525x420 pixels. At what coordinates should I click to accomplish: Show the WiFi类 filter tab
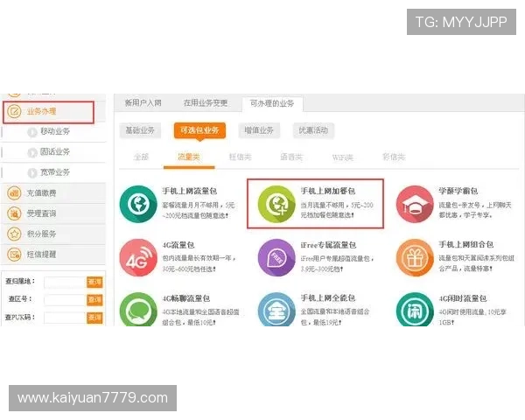342,157
